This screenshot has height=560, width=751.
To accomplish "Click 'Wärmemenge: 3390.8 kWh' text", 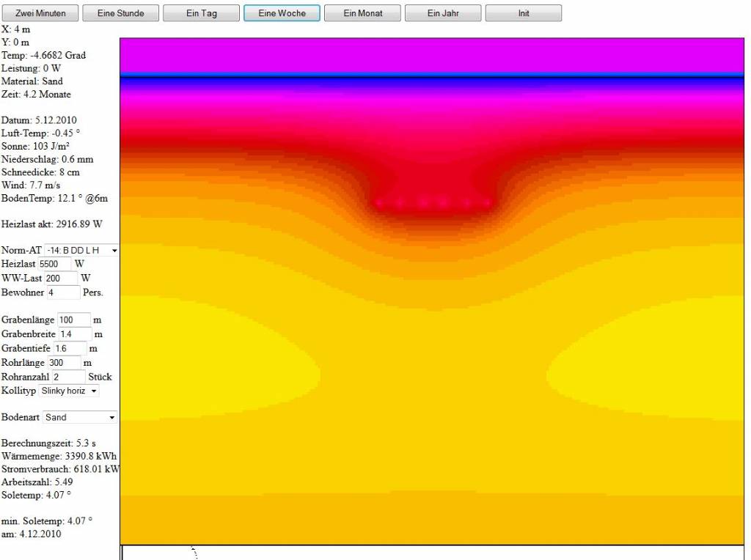I will coord(59,456).
